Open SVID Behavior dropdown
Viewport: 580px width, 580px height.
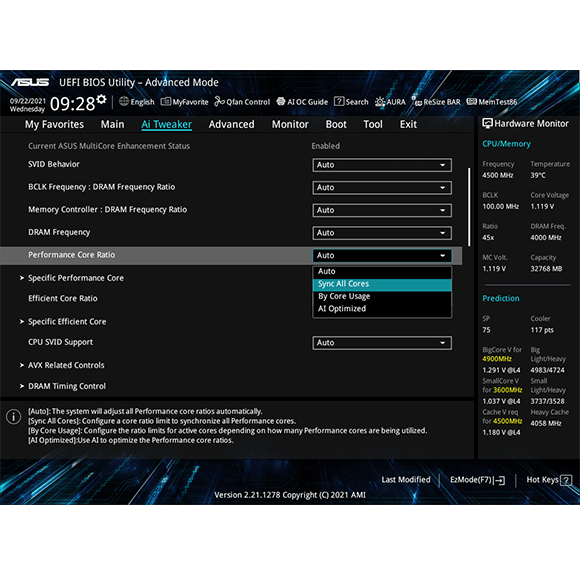(382, 165)
